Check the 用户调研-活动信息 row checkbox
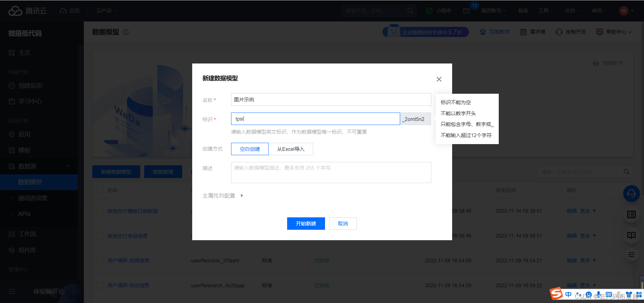644x303 pixels. pyautogui.click(x=100, y=286)
